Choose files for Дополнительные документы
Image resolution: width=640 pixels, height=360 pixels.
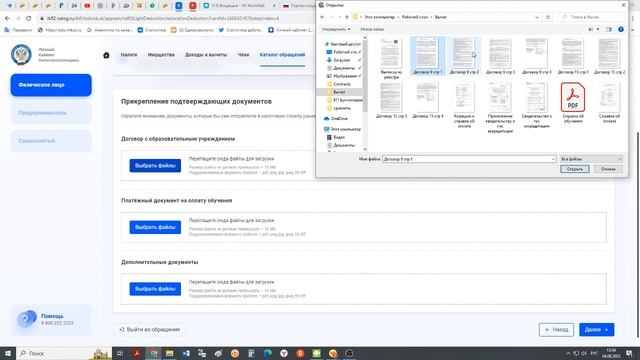pyautogui.click(x=155, y=289)
